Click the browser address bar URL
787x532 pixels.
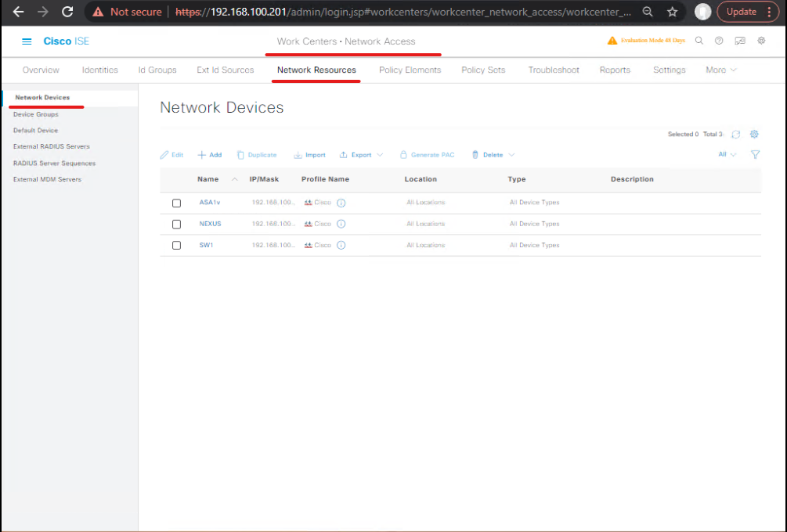[403, 12]
